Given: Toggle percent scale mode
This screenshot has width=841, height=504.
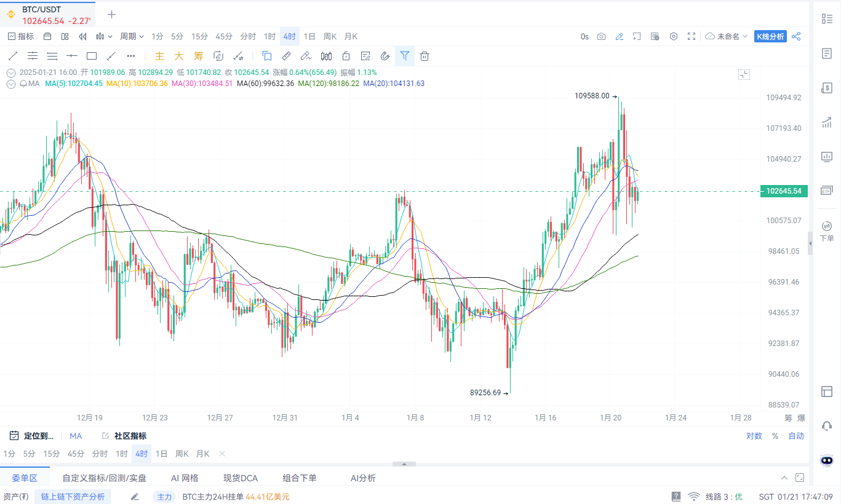Looking at the screenshot, I should click(775, 436).
